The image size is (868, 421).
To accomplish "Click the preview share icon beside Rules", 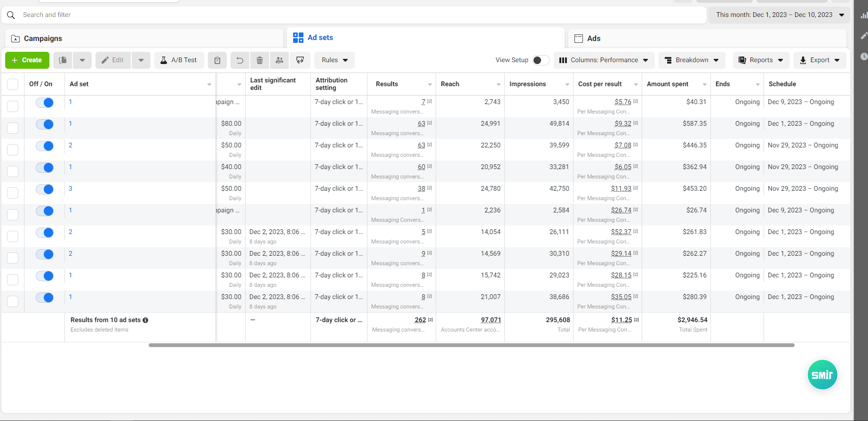I will [x=300, y=60].
